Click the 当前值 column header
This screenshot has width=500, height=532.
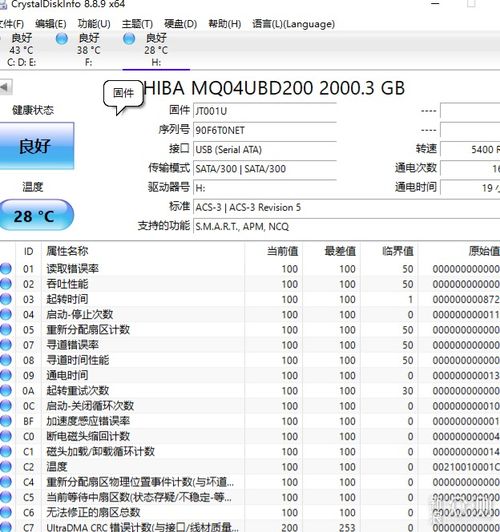[x=282, y=251]
